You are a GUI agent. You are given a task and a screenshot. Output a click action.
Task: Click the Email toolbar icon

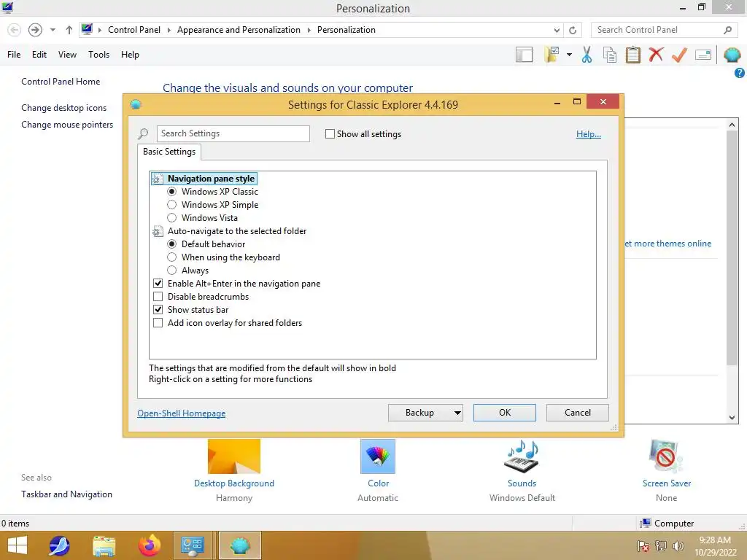coord(703,55)
